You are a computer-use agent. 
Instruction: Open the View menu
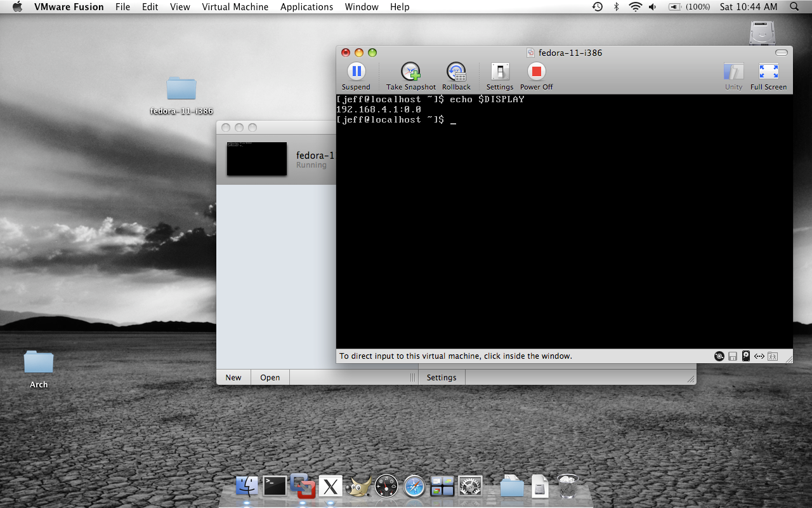click(x=180, y=7)
